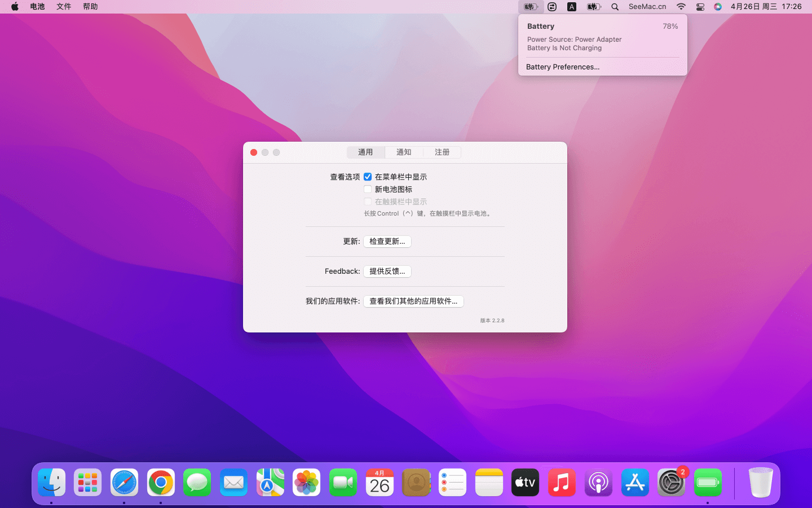Open Google Chrome from the Dock
The width and height of the screenshot is (812, 508).
(x=161, y=483)
